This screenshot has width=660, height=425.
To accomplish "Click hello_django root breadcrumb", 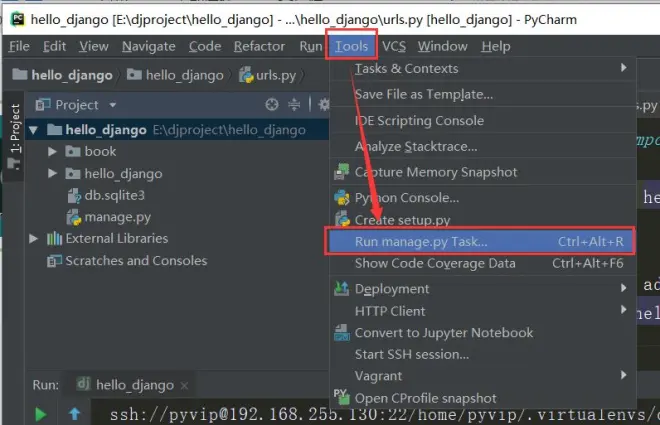I will [63, 75].
